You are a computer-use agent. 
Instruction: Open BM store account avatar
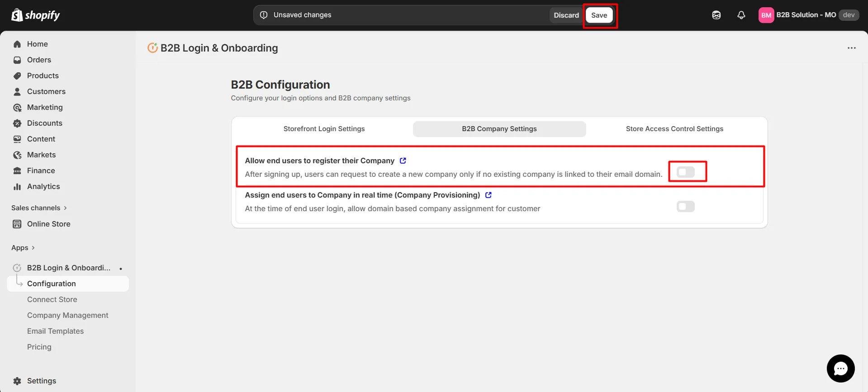click(766, 15)
